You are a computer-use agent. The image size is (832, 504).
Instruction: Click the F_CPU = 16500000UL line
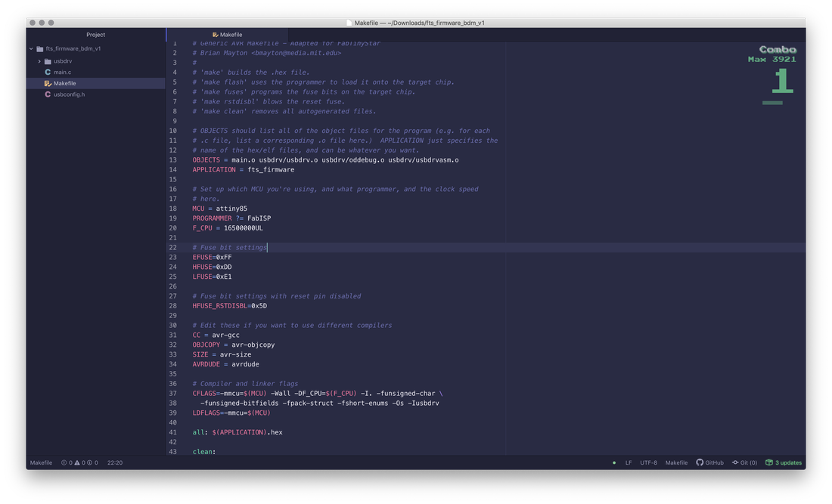228,228
